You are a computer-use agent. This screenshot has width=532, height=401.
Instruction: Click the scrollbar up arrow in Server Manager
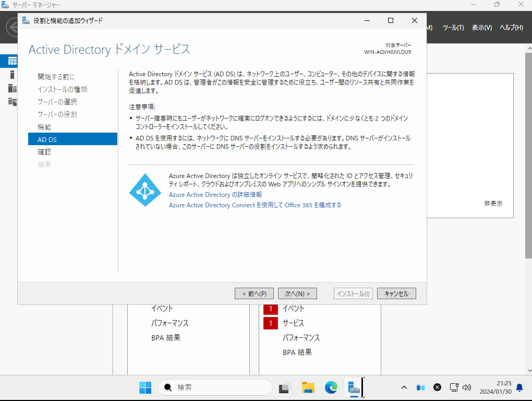(x=529, y=49)
